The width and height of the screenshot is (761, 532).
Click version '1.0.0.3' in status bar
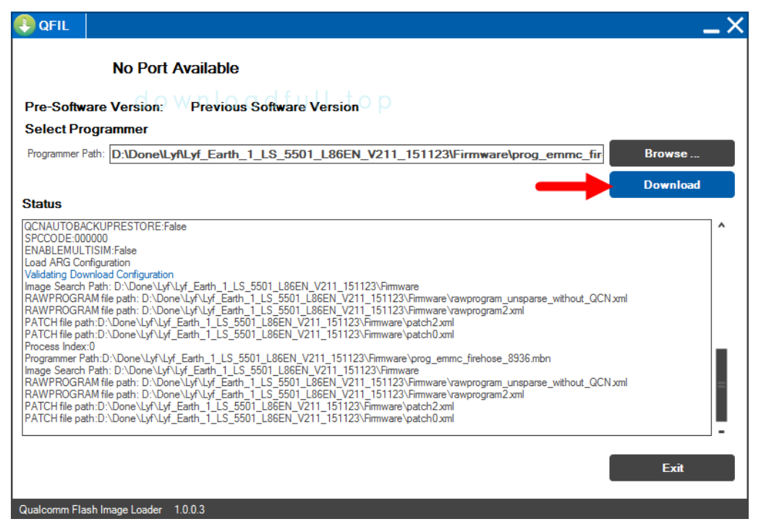190,510
